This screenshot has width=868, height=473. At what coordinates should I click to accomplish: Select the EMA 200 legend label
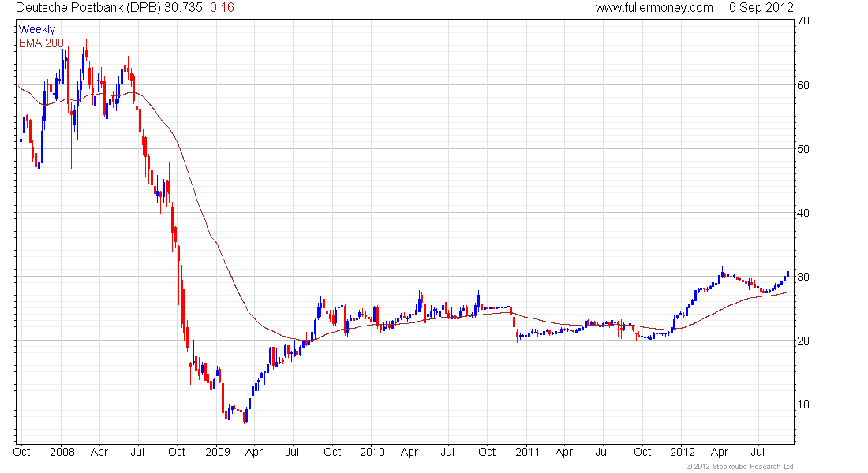42,43
